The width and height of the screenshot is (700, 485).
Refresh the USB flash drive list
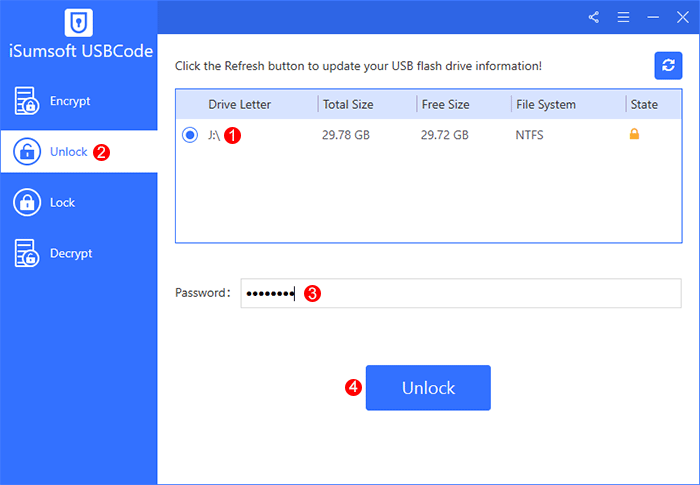click(668, 66)
